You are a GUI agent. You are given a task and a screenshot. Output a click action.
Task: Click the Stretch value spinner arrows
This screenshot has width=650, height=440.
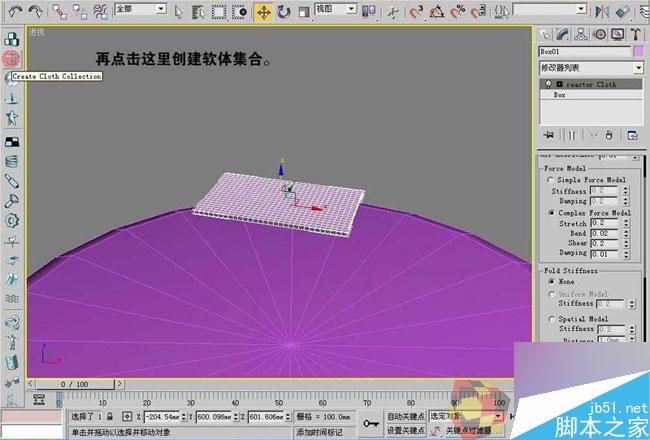pyautogui.click(x=626, y=223)
